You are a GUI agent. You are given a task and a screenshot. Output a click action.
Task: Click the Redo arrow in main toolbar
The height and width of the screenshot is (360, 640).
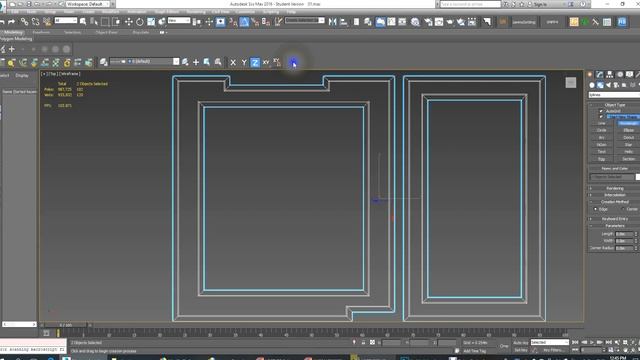(x=11, y=22)
